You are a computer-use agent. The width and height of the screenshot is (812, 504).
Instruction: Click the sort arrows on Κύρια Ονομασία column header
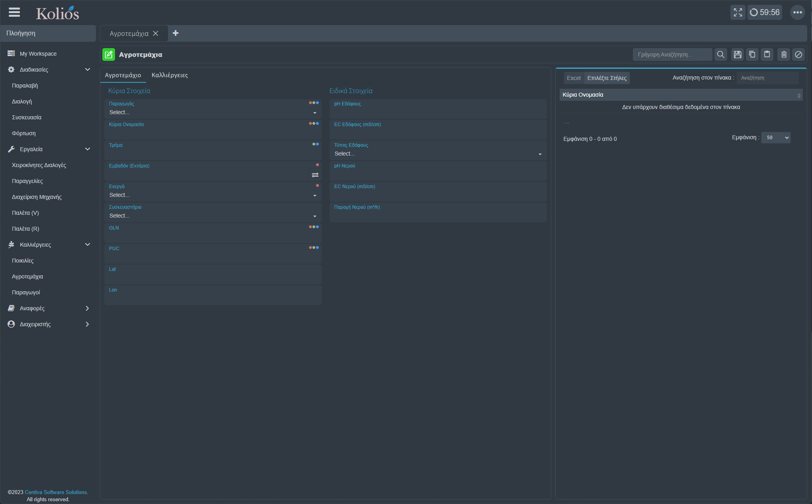click(798, 95)
